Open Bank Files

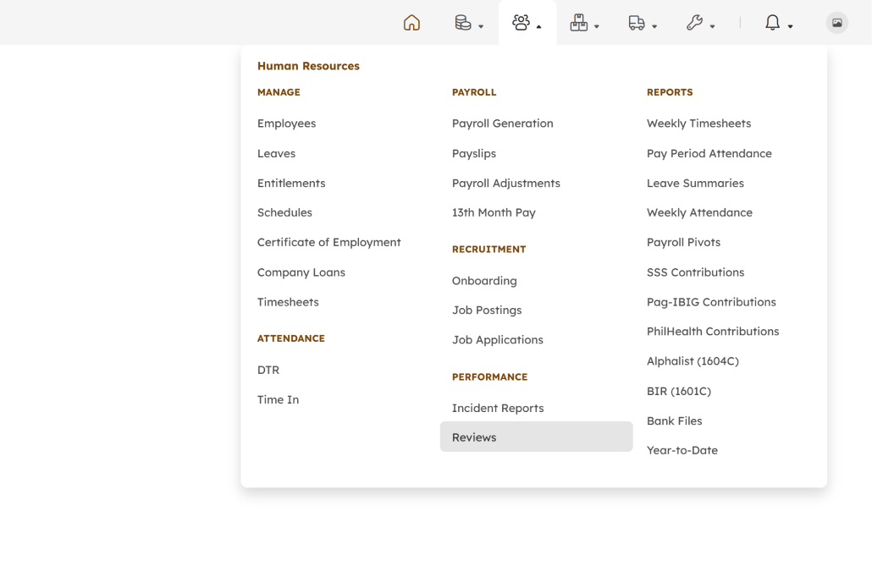coord(674,420)
